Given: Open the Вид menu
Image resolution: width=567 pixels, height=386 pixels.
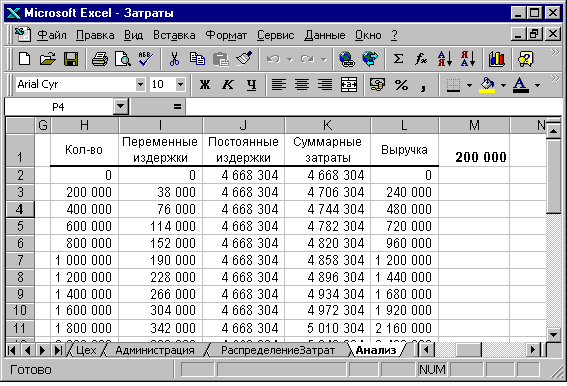Looking at the screenshot, I should (x=133, y=35).
